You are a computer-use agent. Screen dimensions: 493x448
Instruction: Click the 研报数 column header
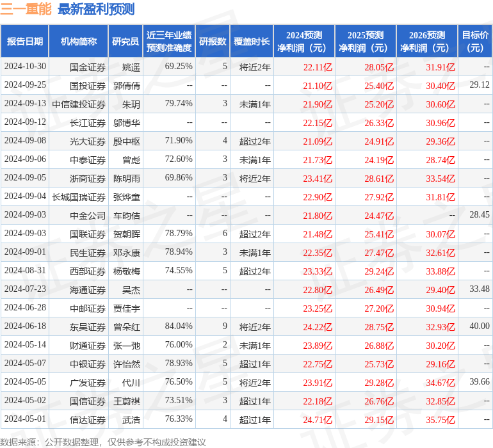pyautogui.click(x=213, y=41)
